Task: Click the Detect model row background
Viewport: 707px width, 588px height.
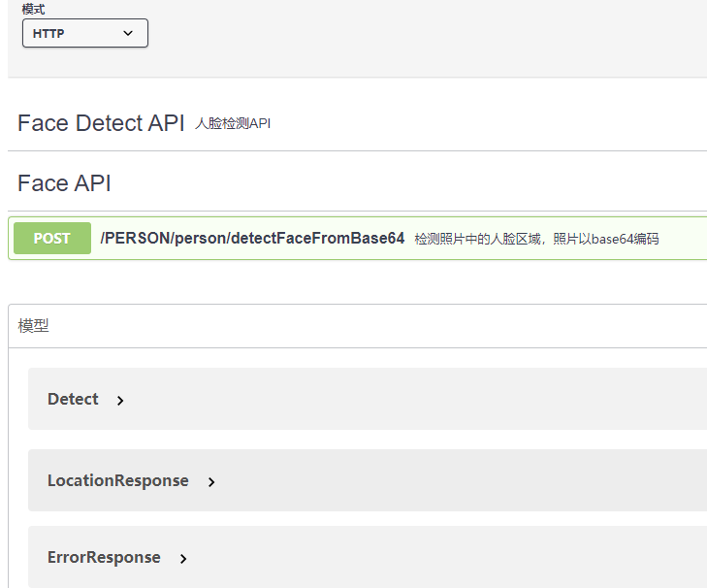Action: click(368, 399)
